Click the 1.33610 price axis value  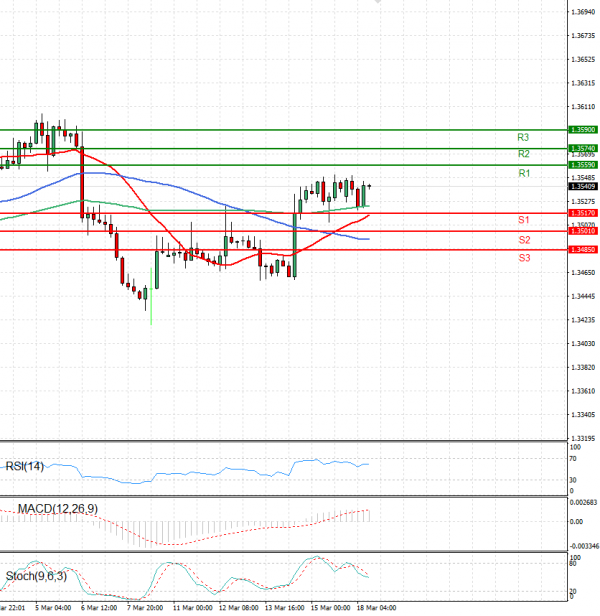click(x=583, y=391)
